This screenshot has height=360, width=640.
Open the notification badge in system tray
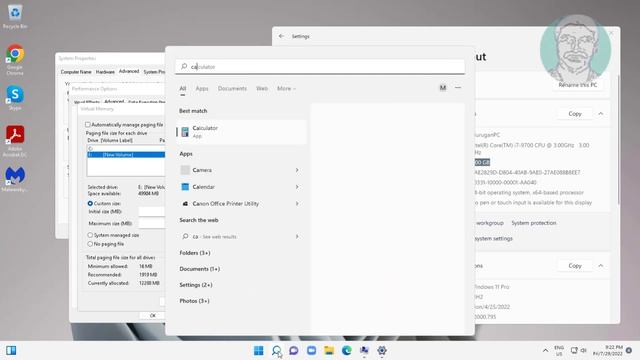click(x=629, y=350)
